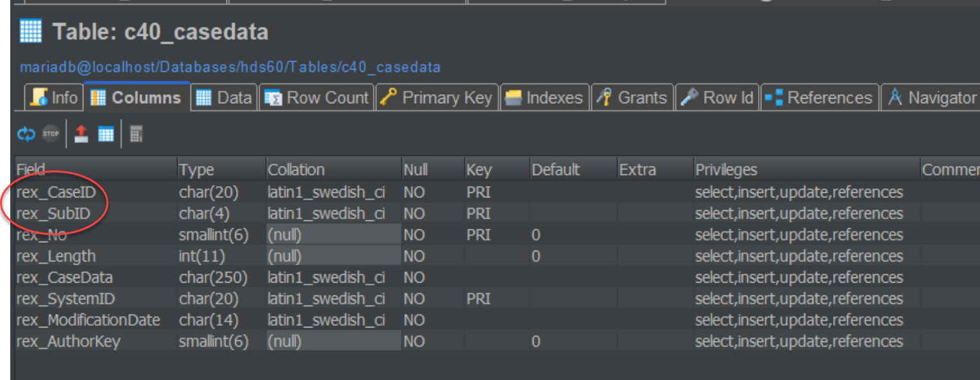
Task: Click latin1_swedish_ci collation of rex_SubID
Action: (x=334, y=213)
